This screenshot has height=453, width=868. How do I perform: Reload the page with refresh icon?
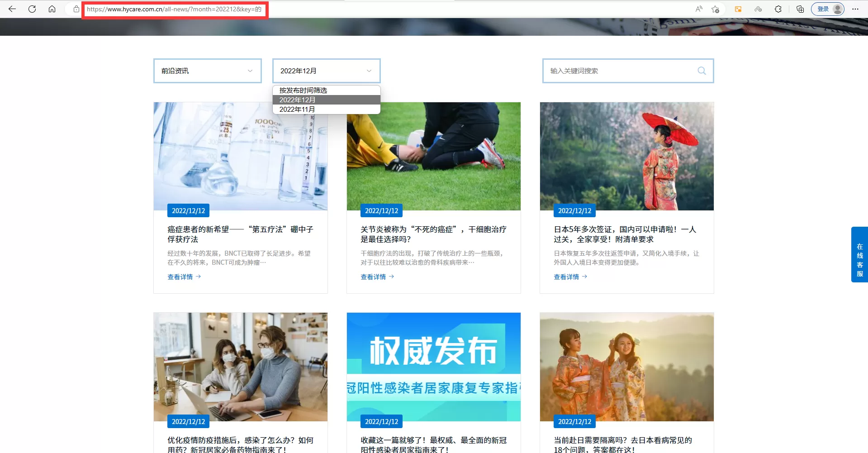pos(32,9)
